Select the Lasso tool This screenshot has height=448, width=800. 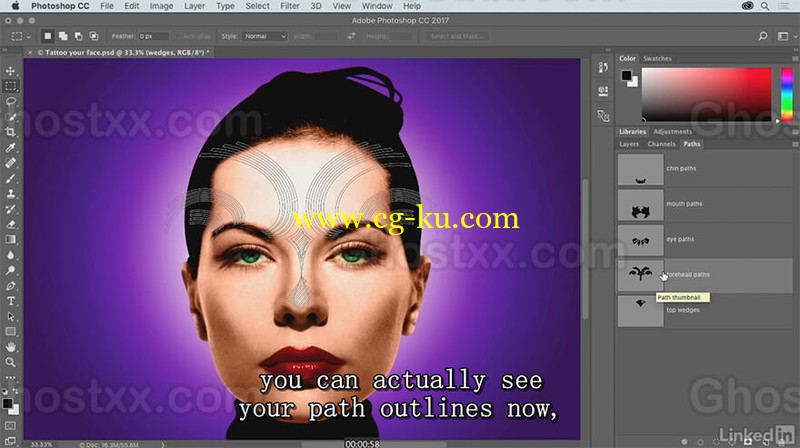(10, 102)
